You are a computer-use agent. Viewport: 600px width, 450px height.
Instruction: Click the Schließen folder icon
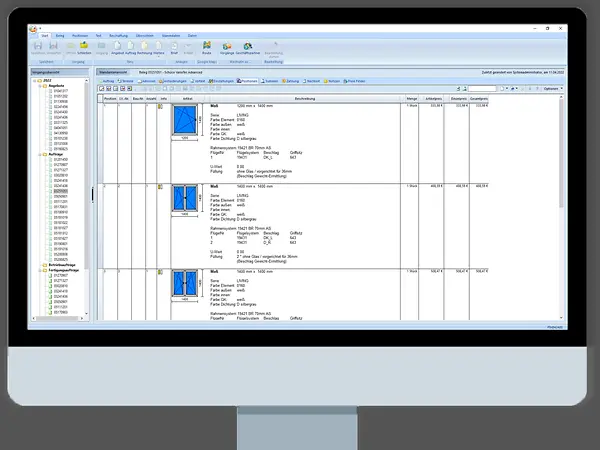pyautogui.click(x=84, y=46)
